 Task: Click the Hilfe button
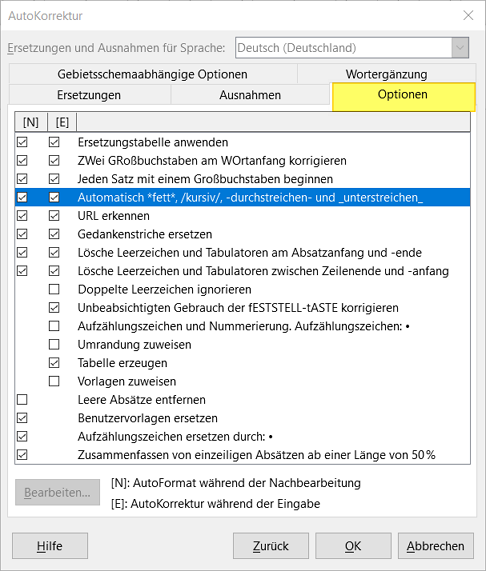point(50,546)
